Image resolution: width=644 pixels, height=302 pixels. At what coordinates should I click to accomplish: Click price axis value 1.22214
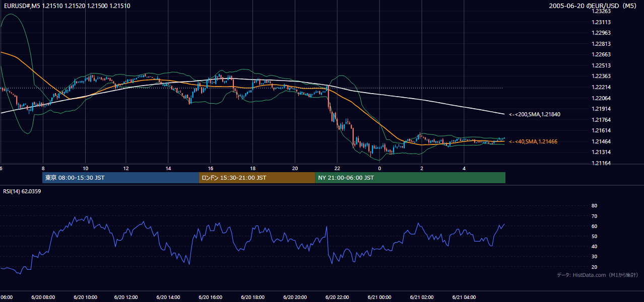pyautogui.click(x=601, y=87)
